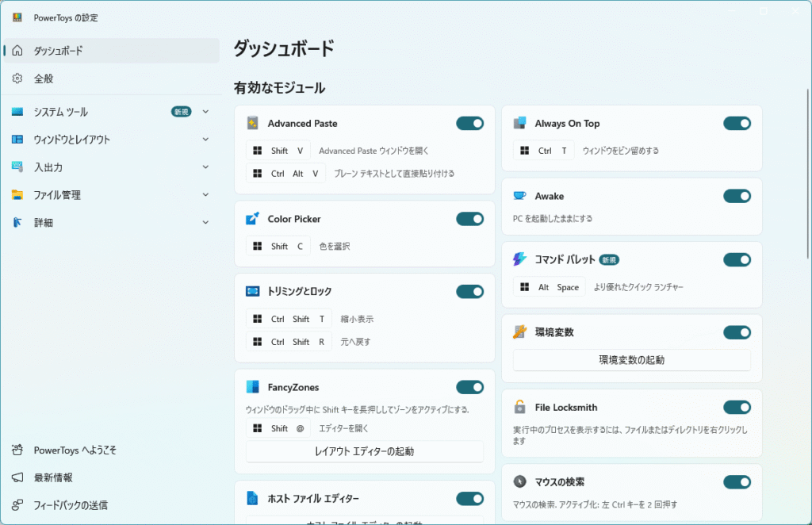The height and width of the screenshot is (525, 812).
Task: Toggle the ホスト ファイル エディター switch
Action: pos(469,499)
